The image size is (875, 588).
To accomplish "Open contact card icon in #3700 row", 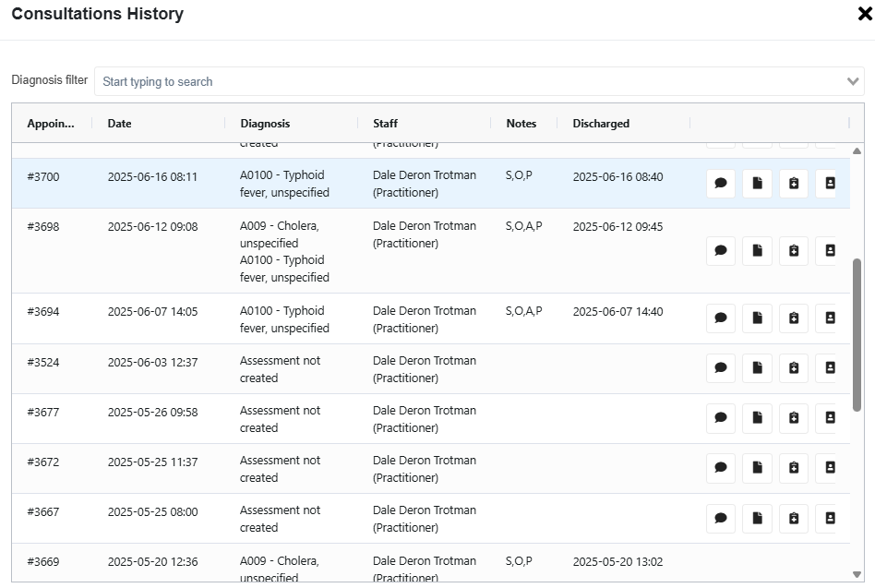I will pos(829,184).
